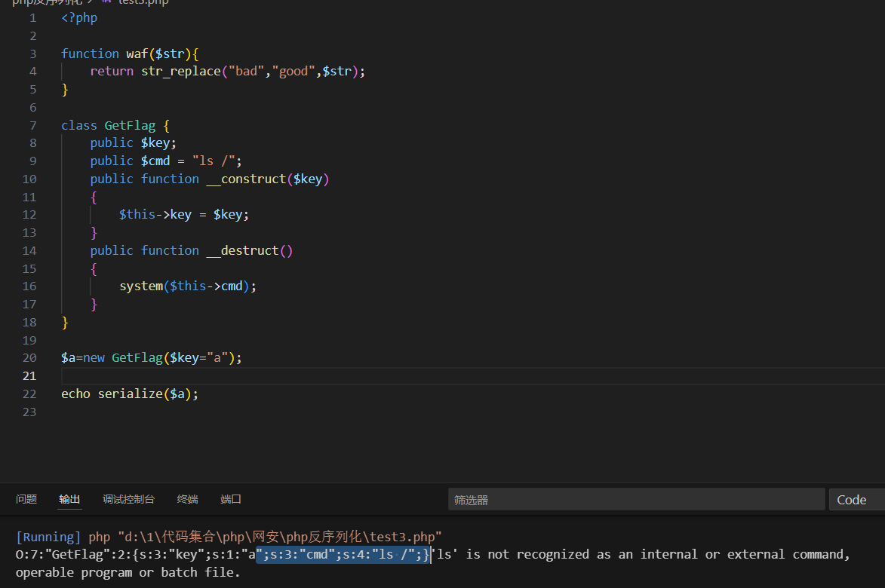This screenshot has height=588, width=885.
Task: Switch to the 问题 panel tab
Action: coord(26,499)
